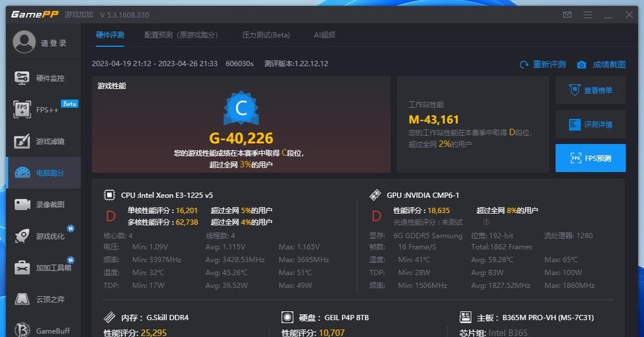
Task: Open FPS++ in the sidebar
Action: coord(43,110)
